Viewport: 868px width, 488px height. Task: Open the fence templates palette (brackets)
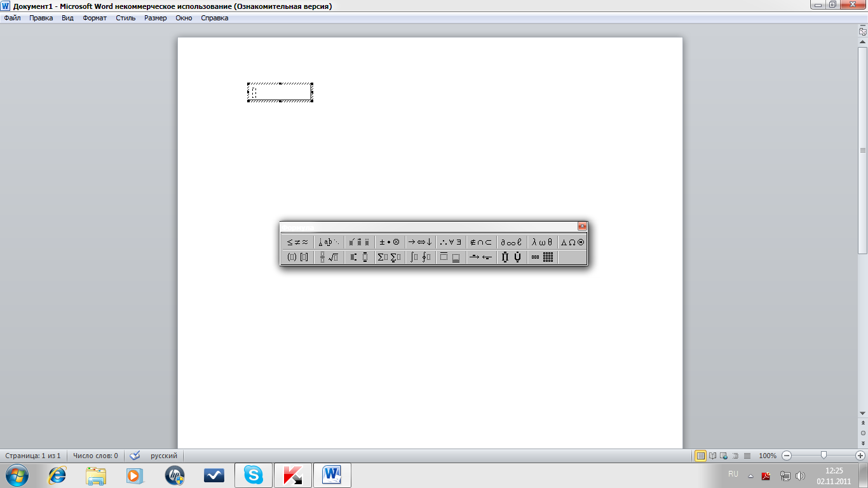(x=297, y=257)
